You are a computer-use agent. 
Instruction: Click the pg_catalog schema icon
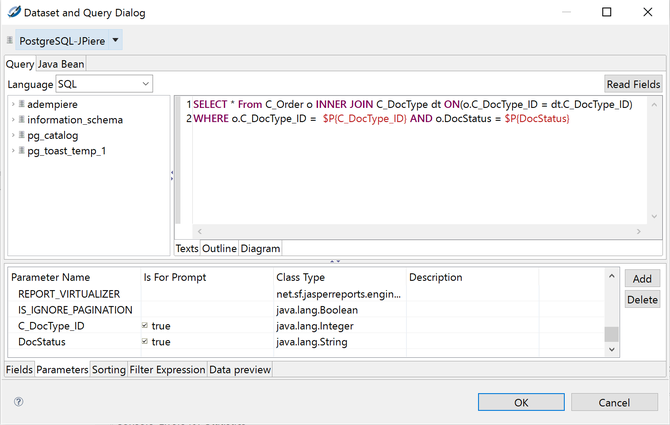point(21,135)
